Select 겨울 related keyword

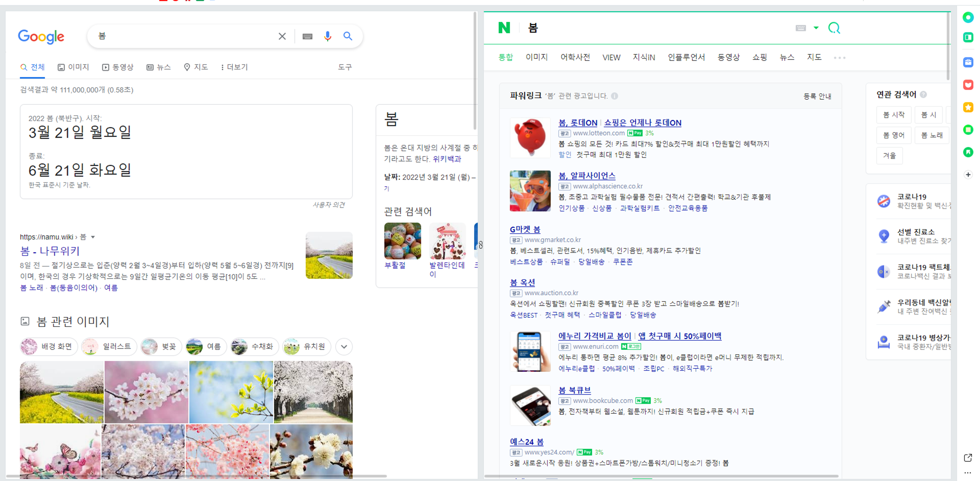point(890,156)
